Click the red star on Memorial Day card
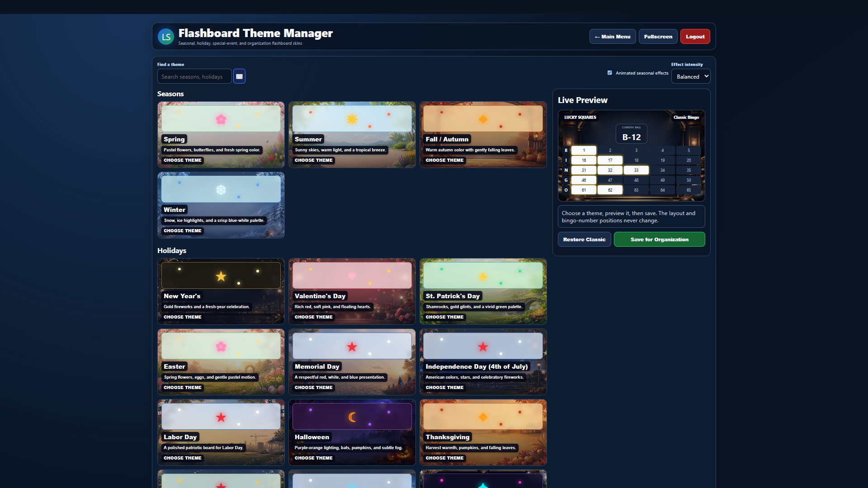Image resolution: width=868 pixels, height=488 pixels. pos(352,347)
